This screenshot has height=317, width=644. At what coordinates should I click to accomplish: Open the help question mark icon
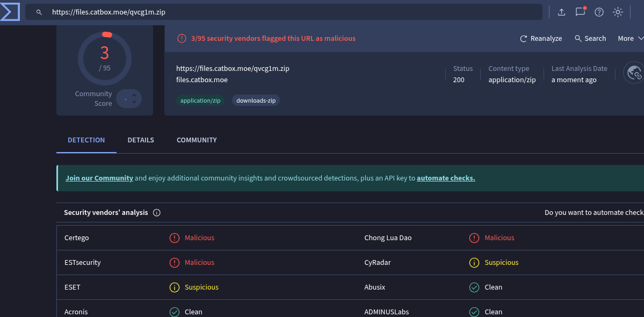(599, 12)
